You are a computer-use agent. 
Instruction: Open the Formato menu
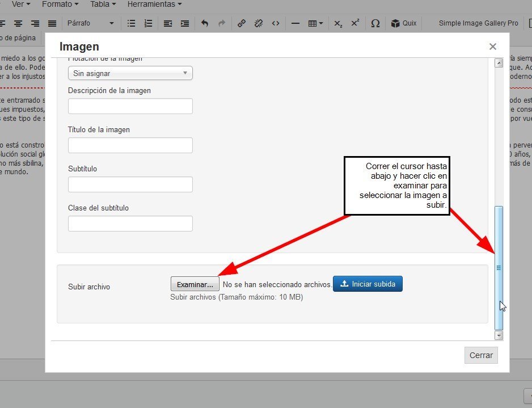(x=60, y=4)
